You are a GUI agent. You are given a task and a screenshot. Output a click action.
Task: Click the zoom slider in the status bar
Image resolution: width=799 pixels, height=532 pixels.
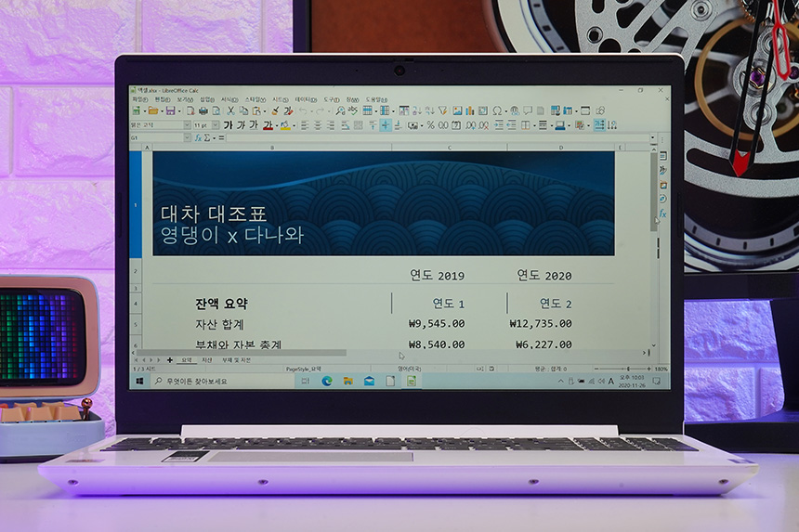(x=622, y=368)
